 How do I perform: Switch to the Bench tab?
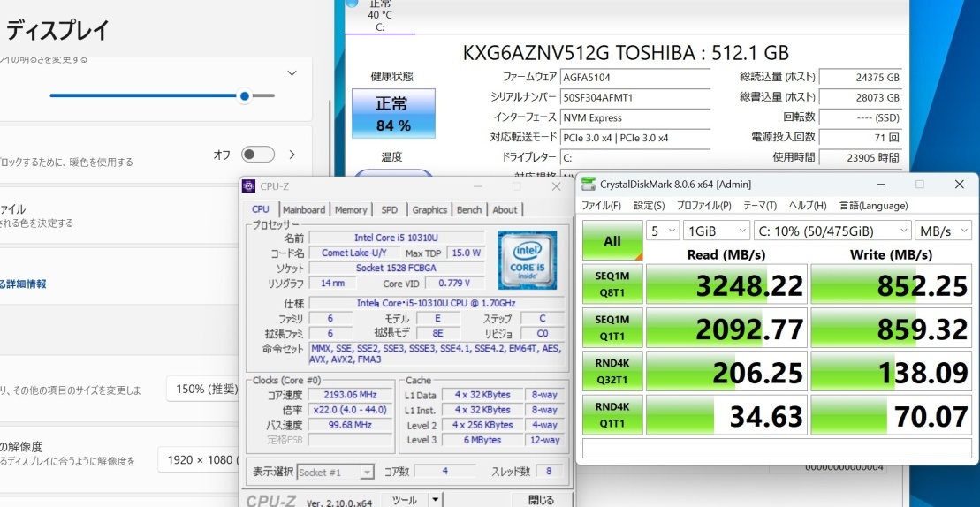coord(468,210)
